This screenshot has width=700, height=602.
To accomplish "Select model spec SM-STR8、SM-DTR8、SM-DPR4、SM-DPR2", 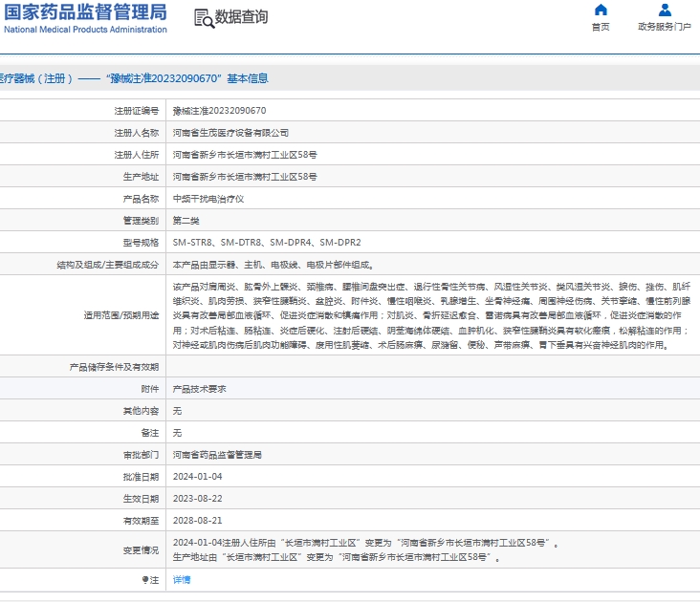I will pyautogui.click(x=267, y=243).
